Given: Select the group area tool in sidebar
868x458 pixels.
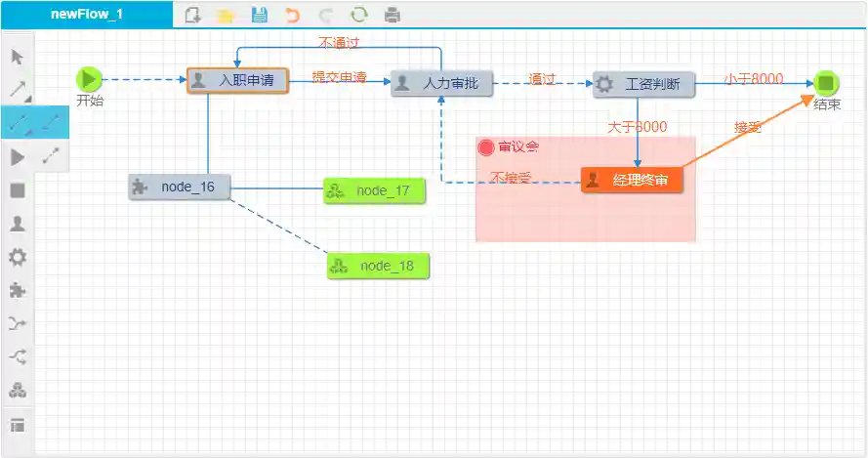Looking at the screenshot, I should coord(18,425).
